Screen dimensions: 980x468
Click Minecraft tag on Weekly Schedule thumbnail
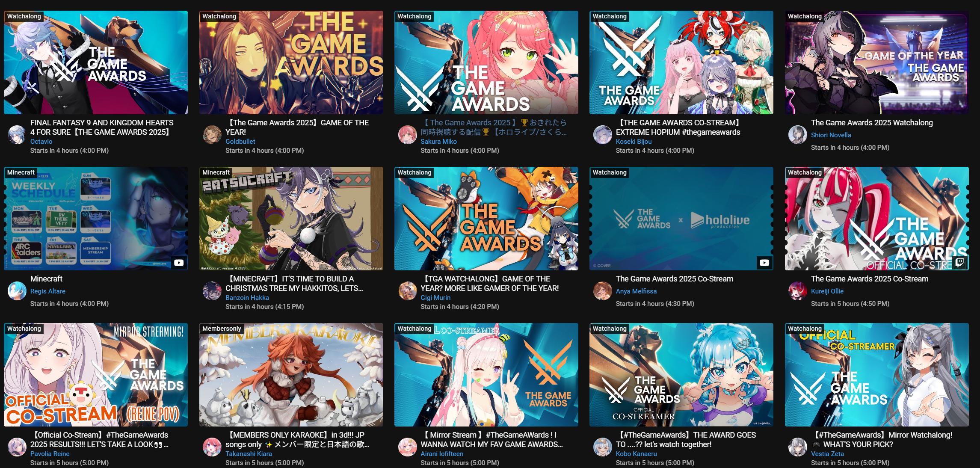[21, 172]
